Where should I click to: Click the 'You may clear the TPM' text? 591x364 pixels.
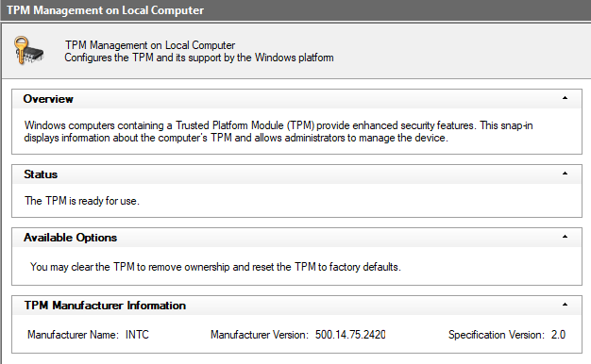click(x=215, y=267)
